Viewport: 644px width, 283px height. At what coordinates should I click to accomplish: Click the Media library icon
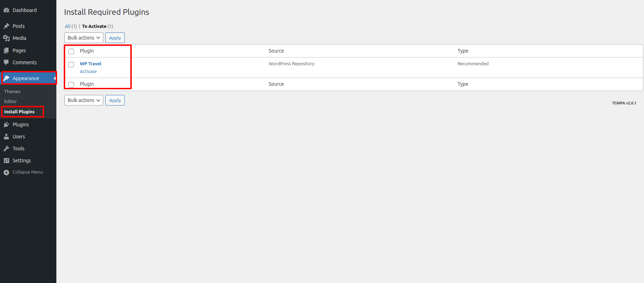pyautogui.click(x=6, y=38)
